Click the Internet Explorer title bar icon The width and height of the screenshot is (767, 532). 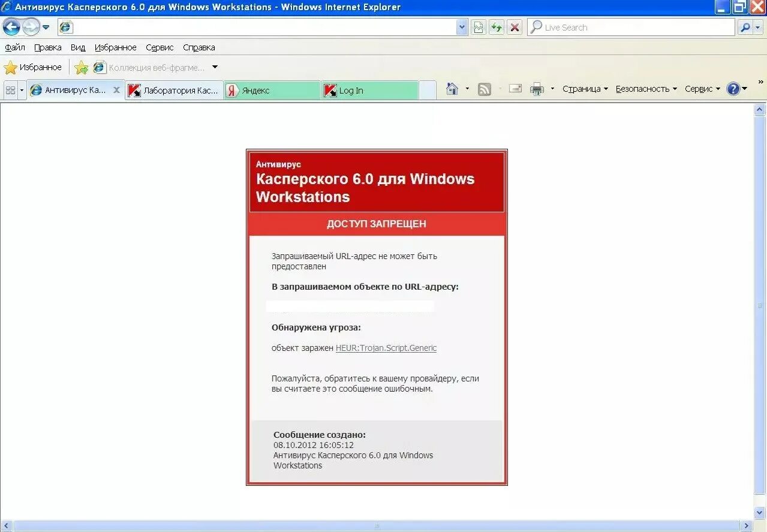7,7
